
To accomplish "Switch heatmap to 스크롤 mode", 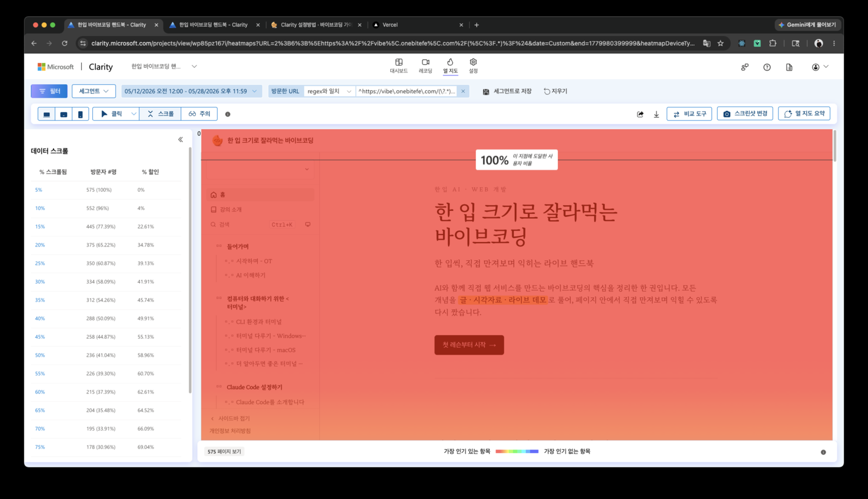I will (x=161, y=114).
